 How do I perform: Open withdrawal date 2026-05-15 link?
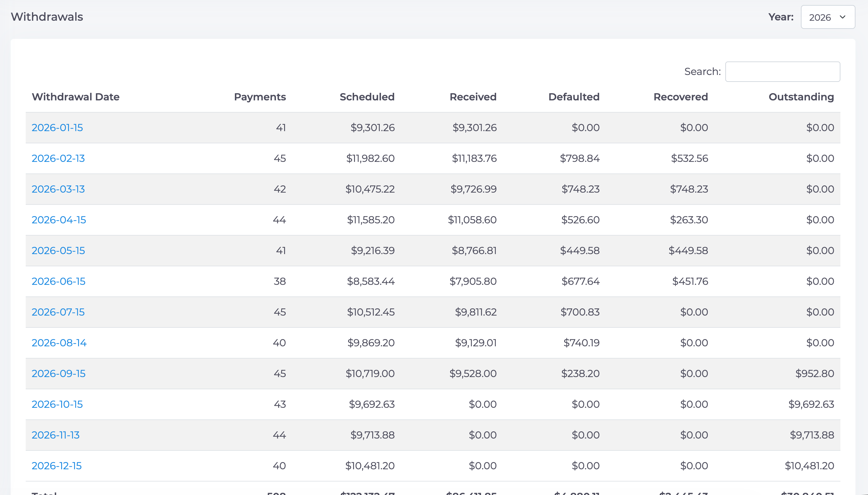coord(58,251)
